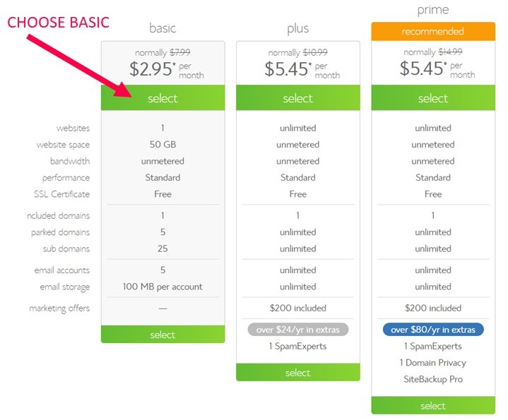Click '1 SpamExperts' under the plus plan
This screenshot has height=420, width=508.
298,346
